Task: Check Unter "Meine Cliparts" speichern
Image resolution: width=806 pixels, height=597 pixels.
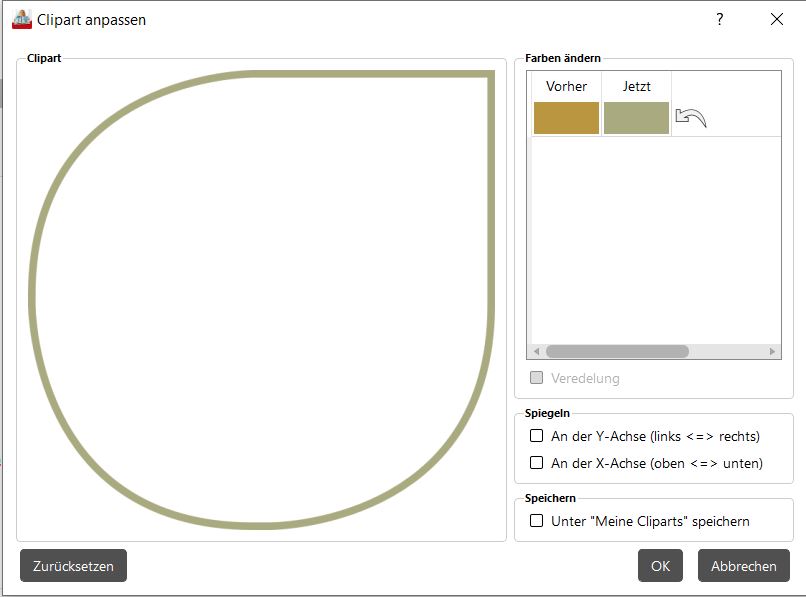Action: (x=537, y=521)
